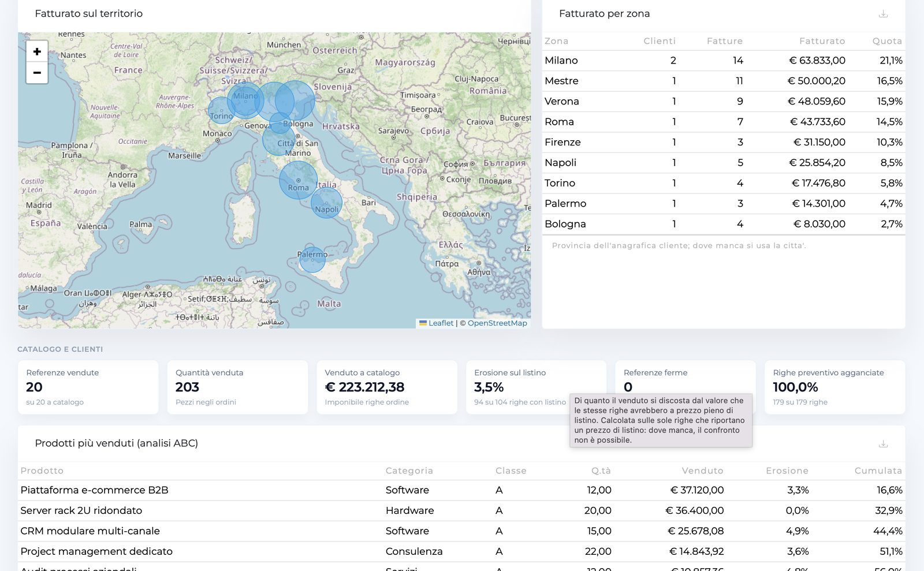This screenshot has width=924, height=571.
Task: Open the Quantità venduta card
Action: click(x=237, y=387)
